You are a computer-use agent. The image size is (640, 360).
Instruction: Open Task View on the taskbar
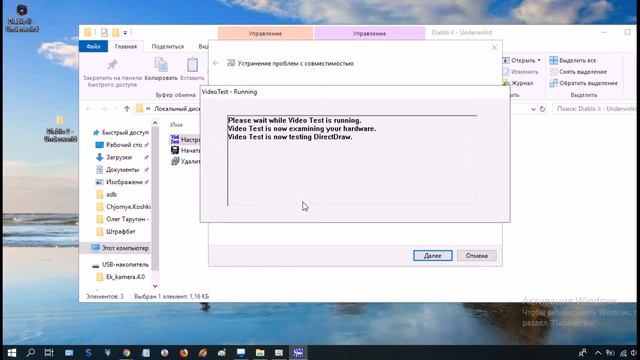coord(49,353)
